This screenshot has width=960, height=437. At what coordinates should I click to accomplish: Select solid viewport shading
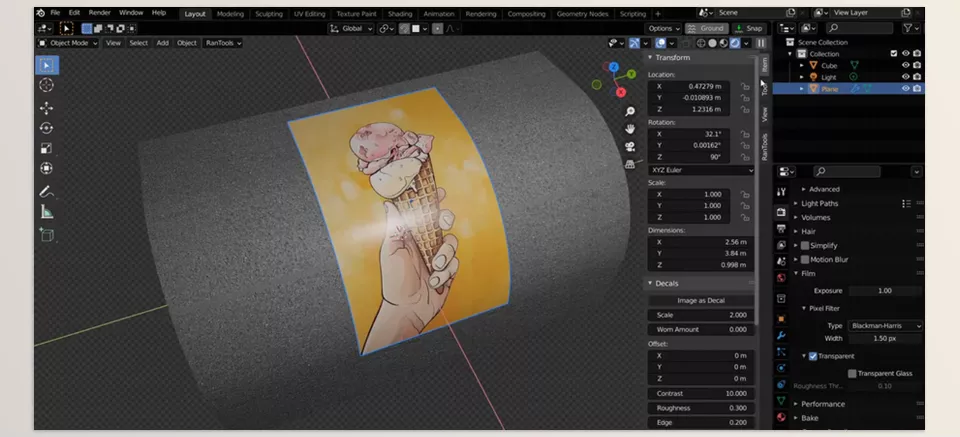point(712,43)
